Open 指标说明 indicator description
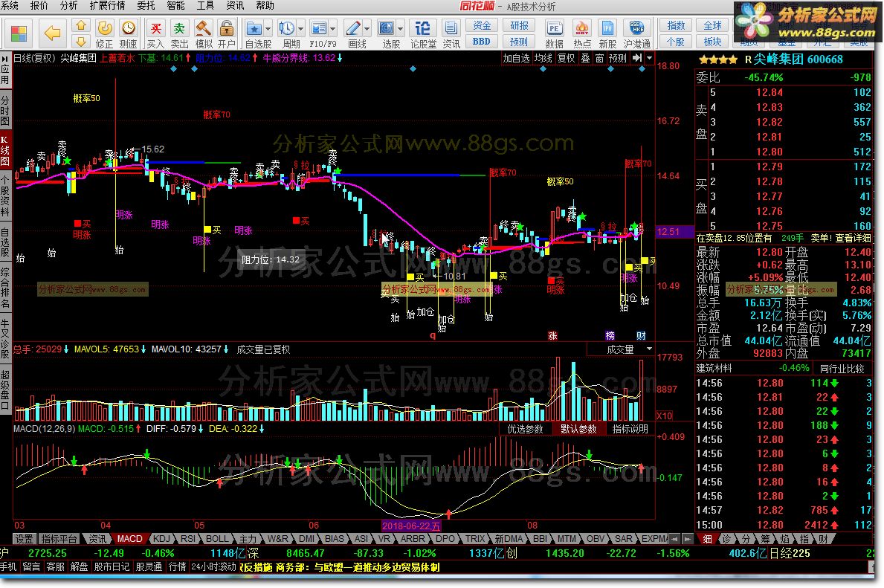The width and height of the screenshot is (884, 588). click(630, 429)
